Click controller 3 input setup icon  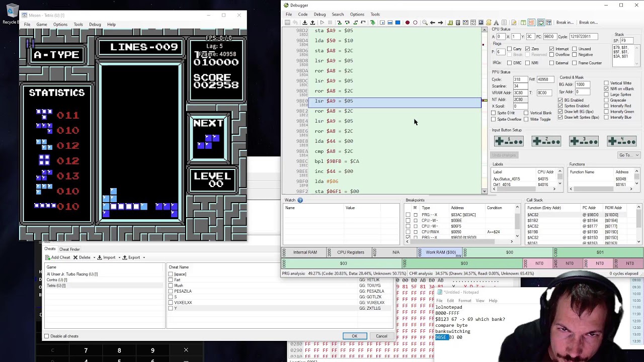click(x=584, y=141)
